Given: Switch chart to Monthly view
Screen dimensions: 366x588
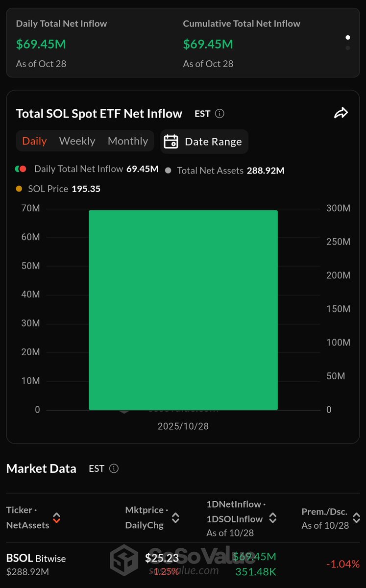Looking at the screenshot, I should tap(127, 141).
